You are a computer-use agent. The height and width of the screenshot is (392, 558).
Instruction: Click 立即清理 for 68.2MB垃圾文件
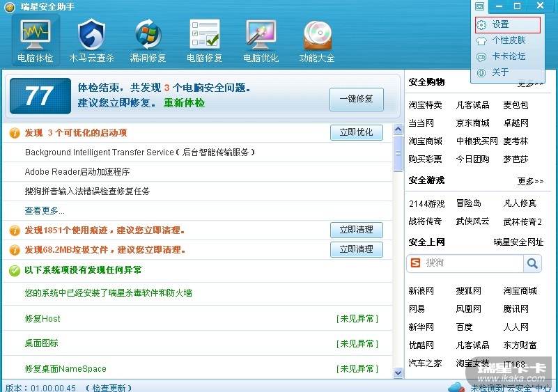pos(357,249)
